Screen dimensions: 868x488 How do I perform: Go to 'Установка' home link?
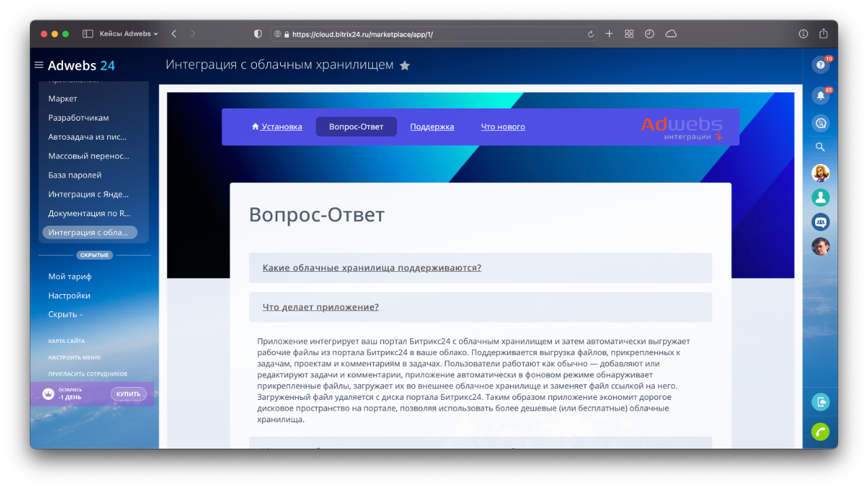coord(277,127)
